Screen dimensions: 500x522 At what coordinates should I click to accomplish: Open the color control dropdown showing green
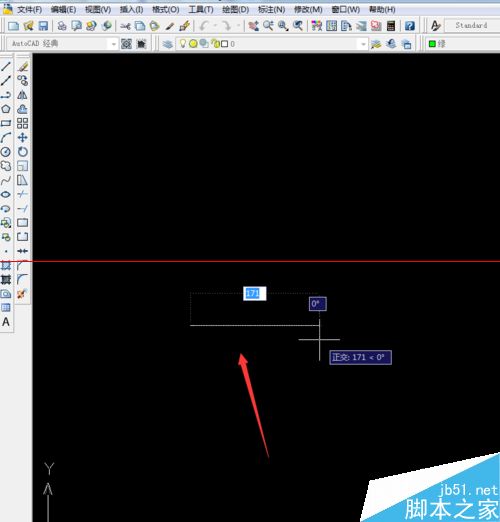[x=464, y=44]
